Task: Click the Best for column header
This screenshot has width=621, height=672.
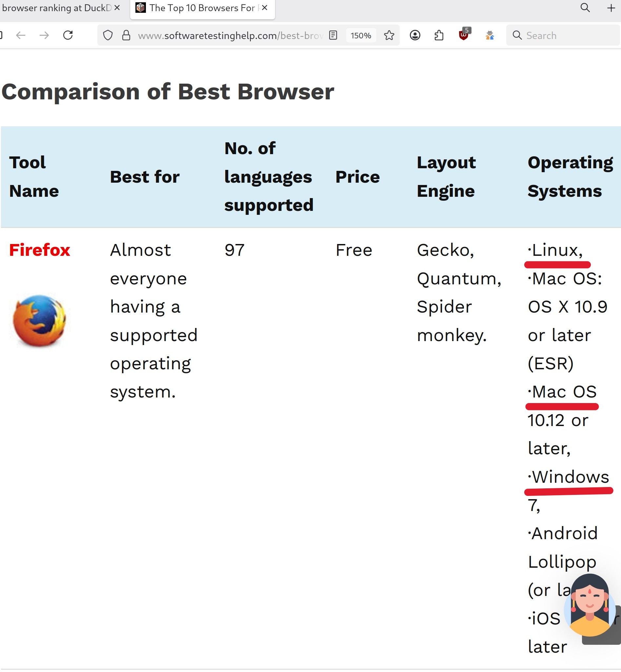Action: (145, 177)
